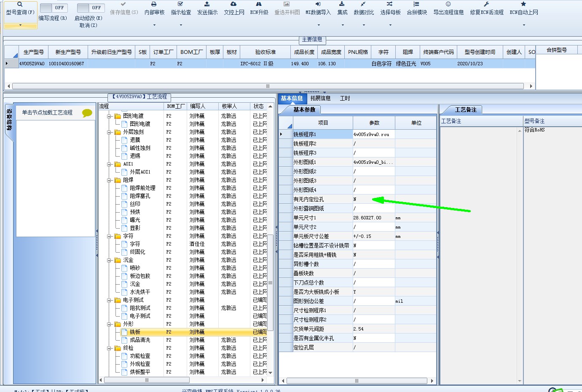Click the 图形电镀 folder icon
This screenshot has width=582, height=392.
(118, 116)
